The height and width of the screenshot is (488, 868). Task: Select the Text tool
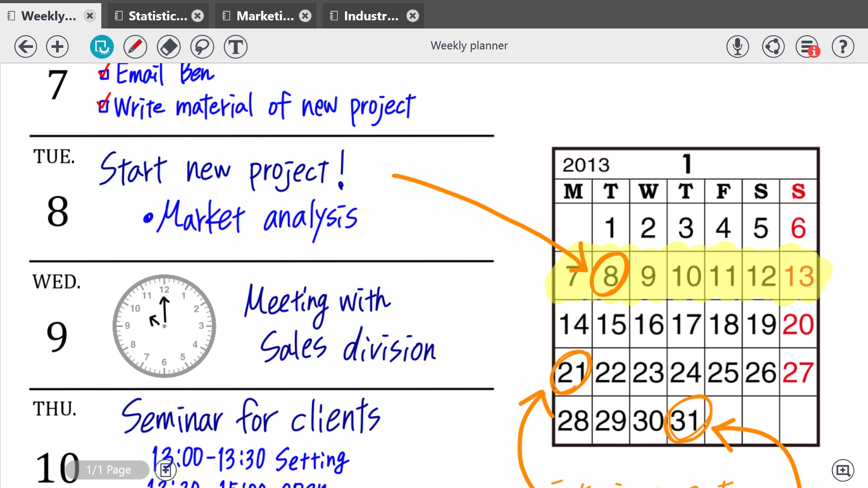(x=236, y=47)
